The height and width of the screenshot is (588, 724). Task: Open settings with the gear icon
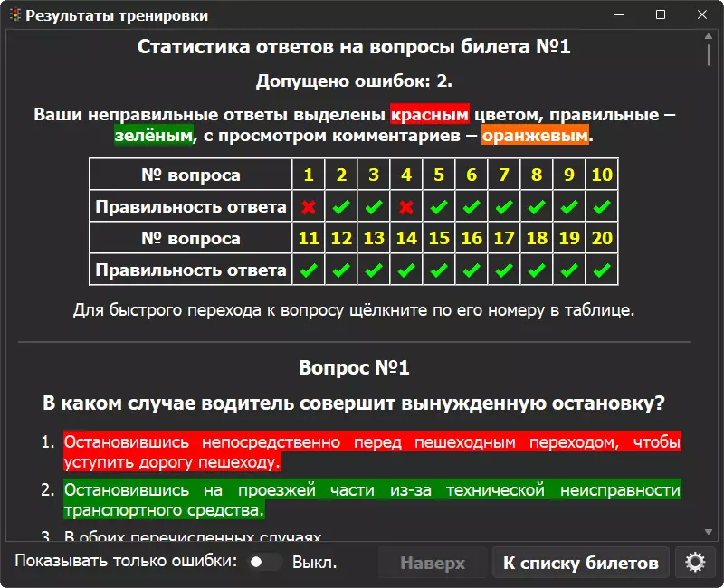pos(695,562)
